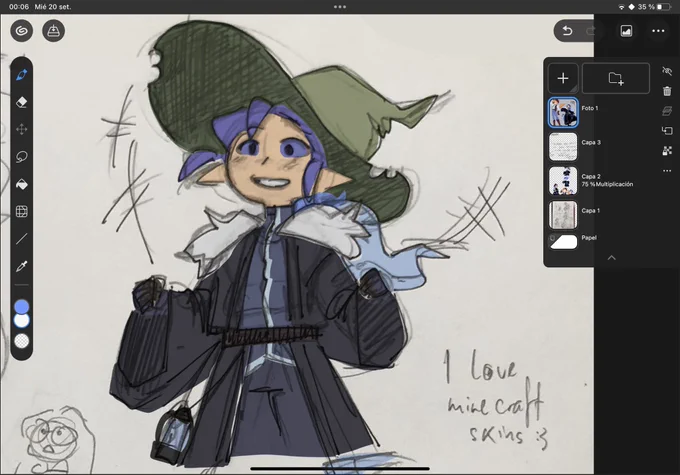This screenshot has height=475, width=680.
Task: Click the layer mask icon below stacks
Action: pyautogui.click(x=667, y=131)
